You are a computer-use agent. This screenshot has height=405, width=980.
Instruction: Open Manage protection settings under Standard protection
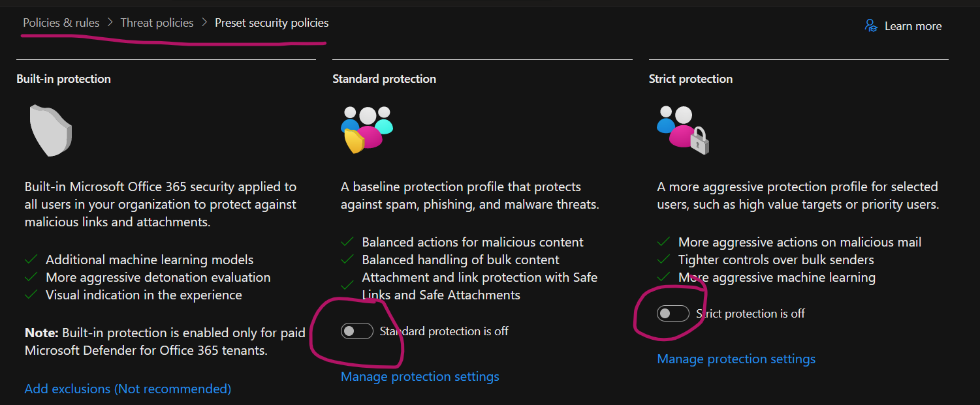click(x=420, y=376)
